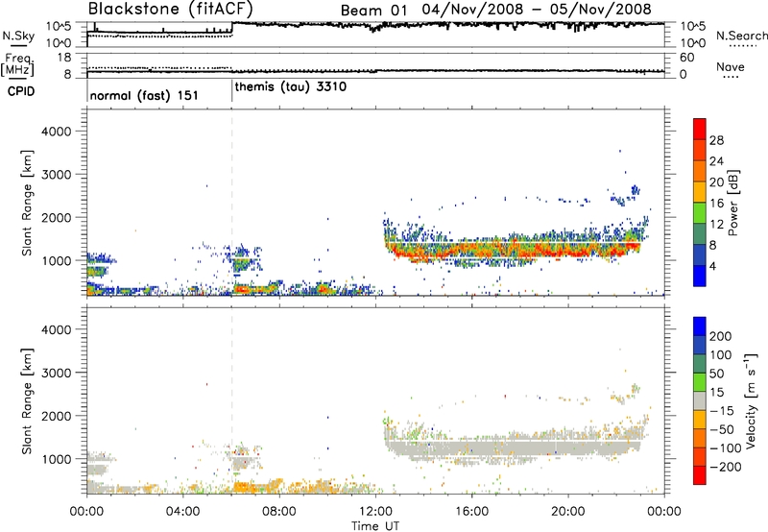The height and width of the screenshot is (532, 768).
Task: Click the "themis (tau) 3310" CPID text
Action: 291,87
